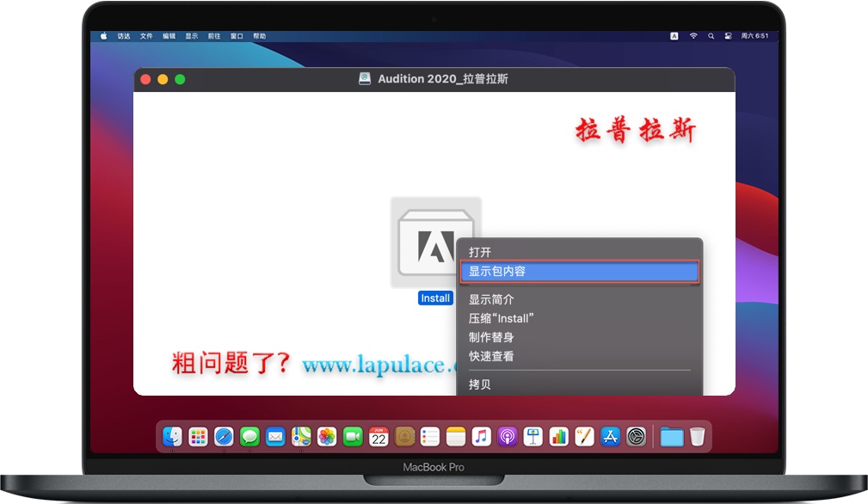The image size is (868, 504).
Task: Open Safari from the Dock
Action: (x=223, y=436)
